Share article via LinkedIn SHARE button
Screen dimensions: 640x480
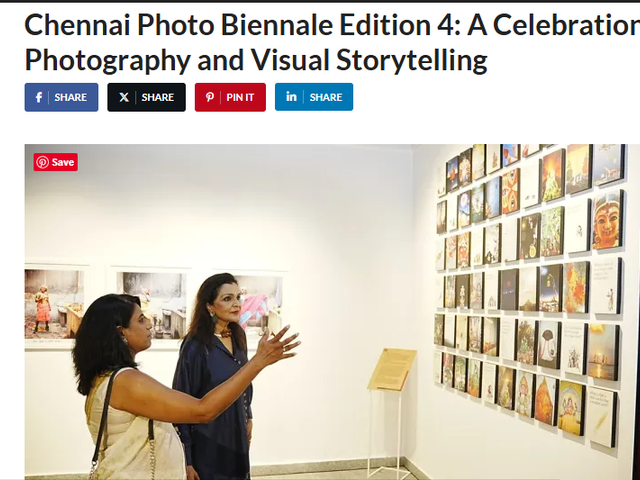(314, 97)
